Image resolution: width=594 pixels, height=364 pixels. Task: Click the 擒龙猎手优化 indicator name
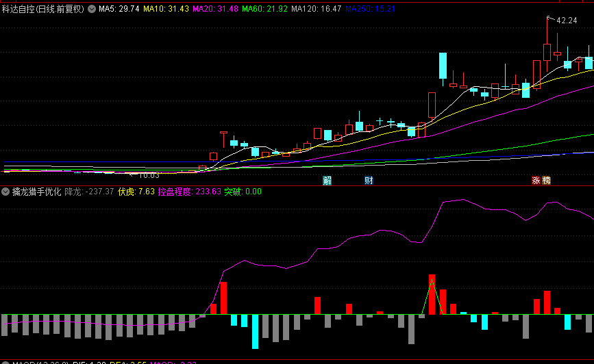coord(36,192)
